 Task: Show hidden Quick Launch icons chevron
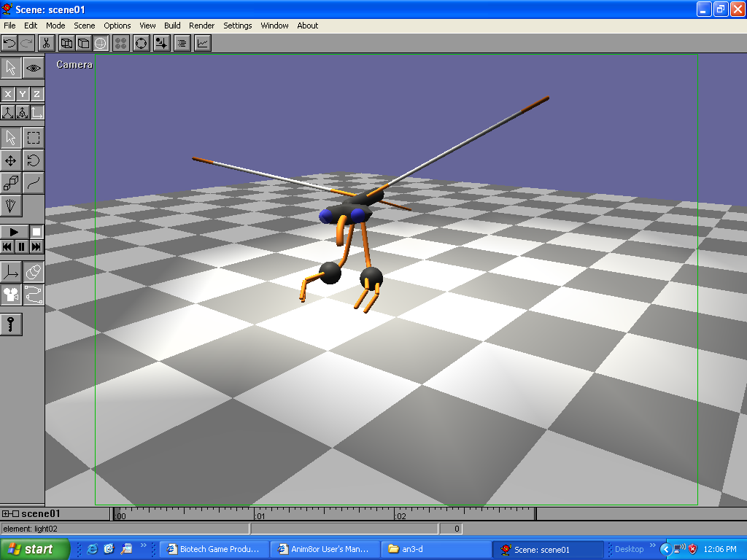[x=143, y=545]
